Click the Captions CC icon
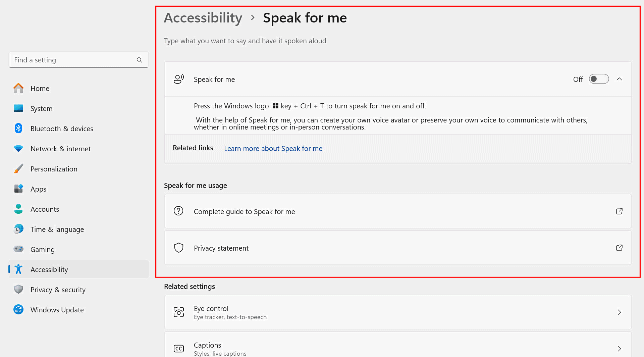 179,349
